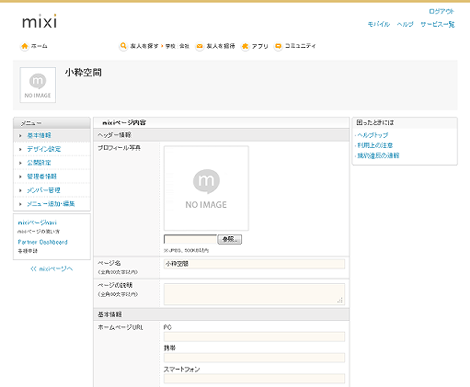The image size is (470, 387).
Task: Click the arrow bullet beside メニュー追加・編集
Action: point(20,204)
